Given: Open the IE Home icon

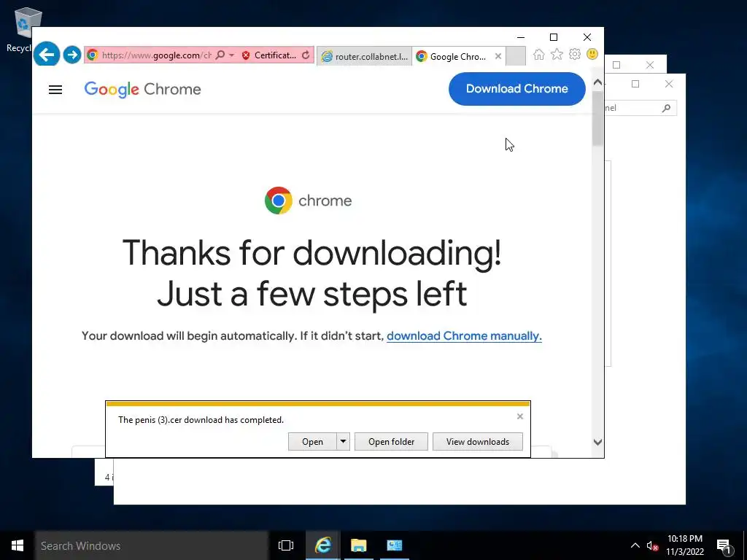Looking at the screenshot, I should click(x=539, y=54).
